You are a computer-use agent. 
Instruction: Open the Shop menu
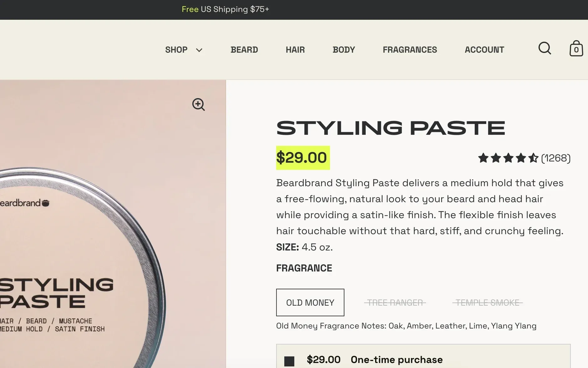[x=176, y=50]
